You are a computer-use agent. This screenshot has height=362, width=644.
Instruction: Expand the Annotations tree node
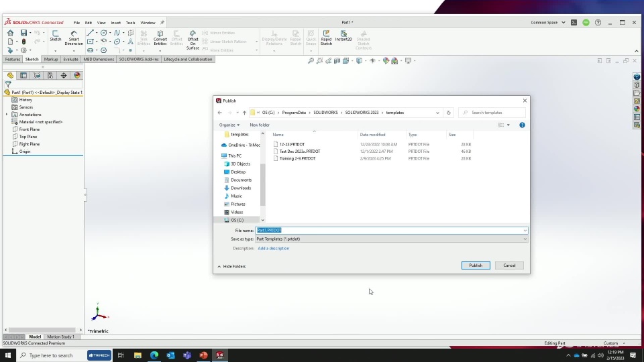7,115
